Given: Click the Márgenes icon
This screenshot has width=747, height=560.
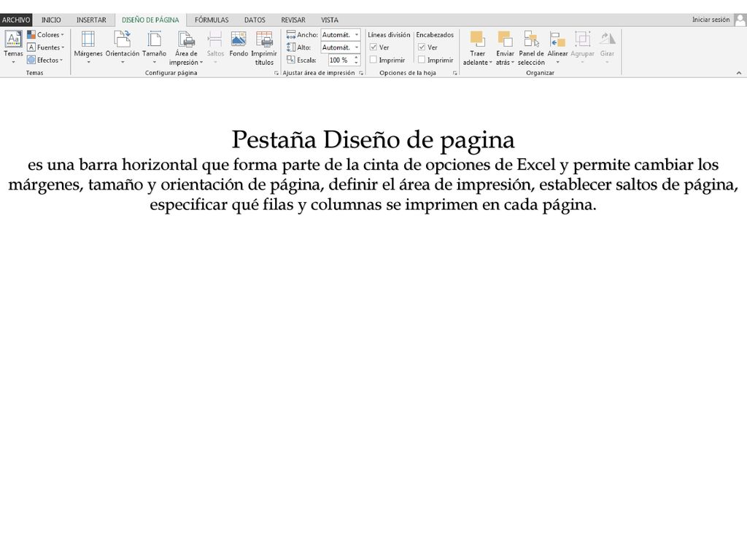Looking at the screenshot, I should (x=88, y=39).
